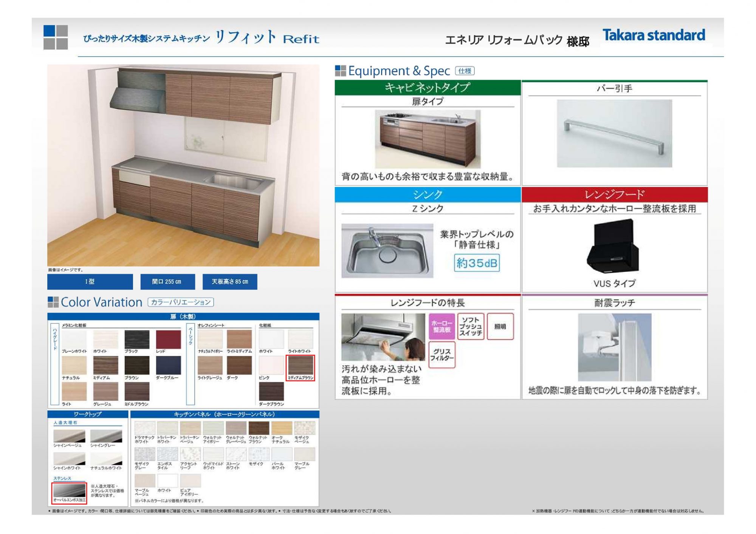Pick the ピュアアイボリー panel swatch

click(x=191, y=481)
